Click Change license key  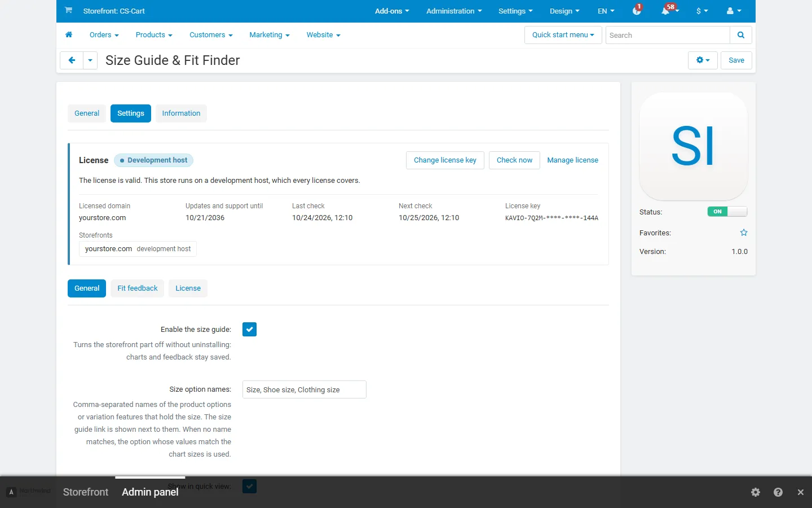pos(445,160)
